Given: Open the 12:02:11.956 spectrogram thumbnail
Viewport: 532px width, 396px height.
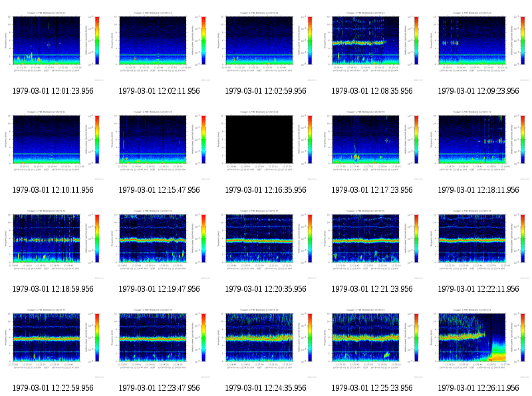Looking at the screenshot, I should (160, 46).
